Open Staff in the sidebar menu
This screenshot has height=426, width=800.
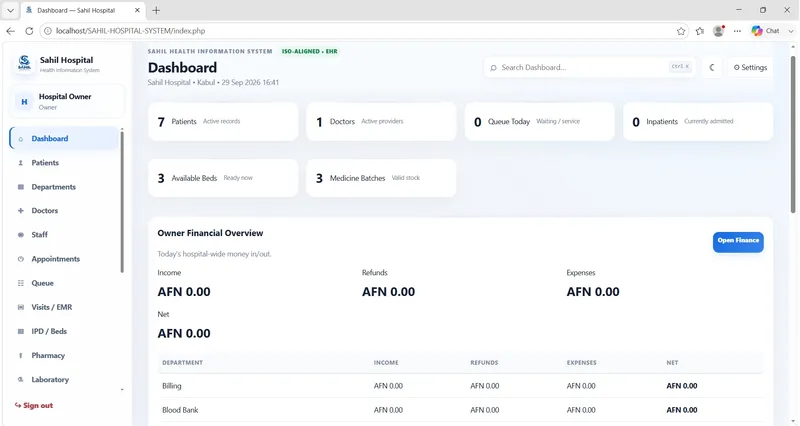point(65,235)
